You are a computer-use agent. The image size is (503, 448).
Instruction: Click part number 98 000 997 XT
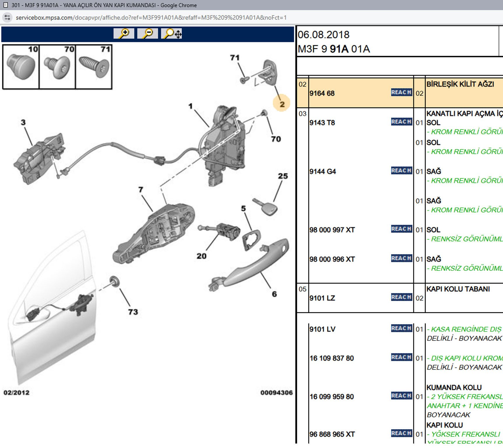[332, 230]
